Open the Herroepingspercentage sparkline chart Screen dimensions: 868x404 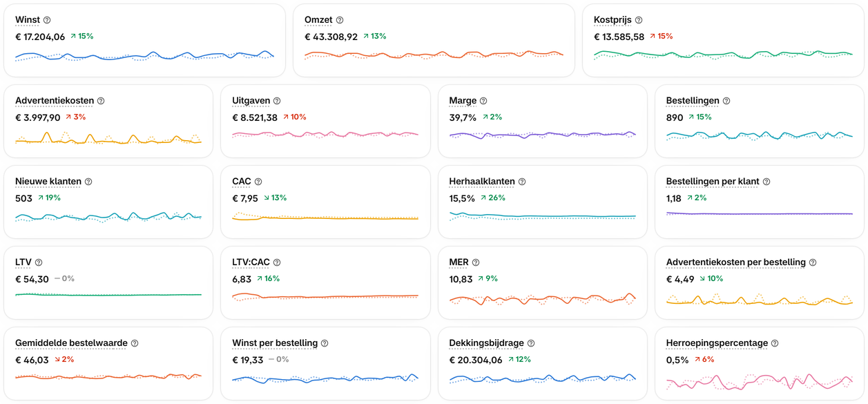coord(760,381)
